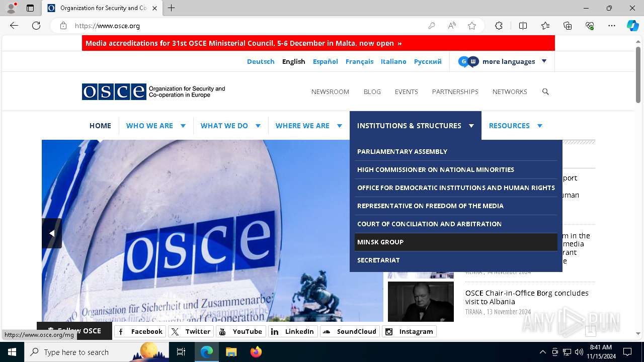The width and height of the screenshot is (644, 362).
Task: Open the EVENTS link
Action: [x=407, y=92]
